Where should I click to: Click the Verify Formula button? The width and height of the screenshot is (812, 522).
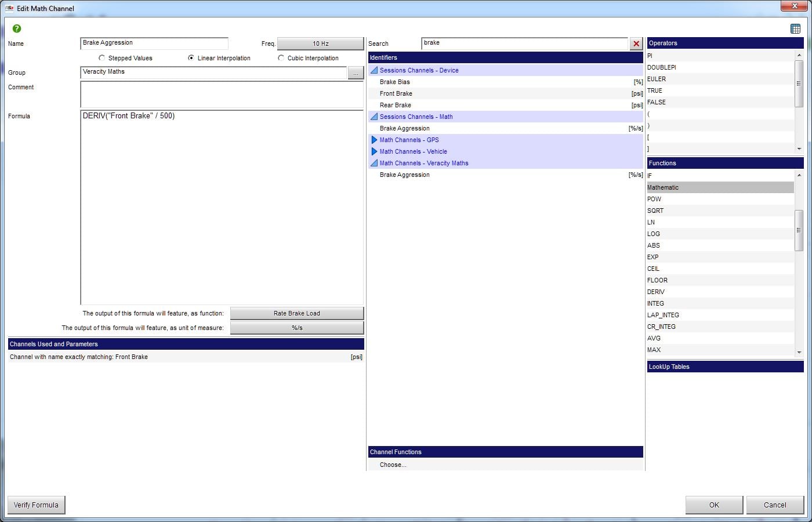(x=36, y=505)
